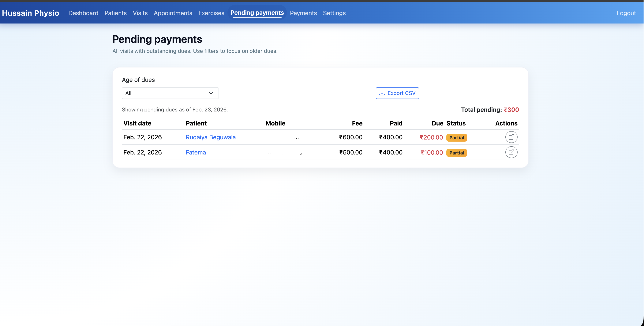Click the Logout link
644x326 pixels.
point(626,13)
